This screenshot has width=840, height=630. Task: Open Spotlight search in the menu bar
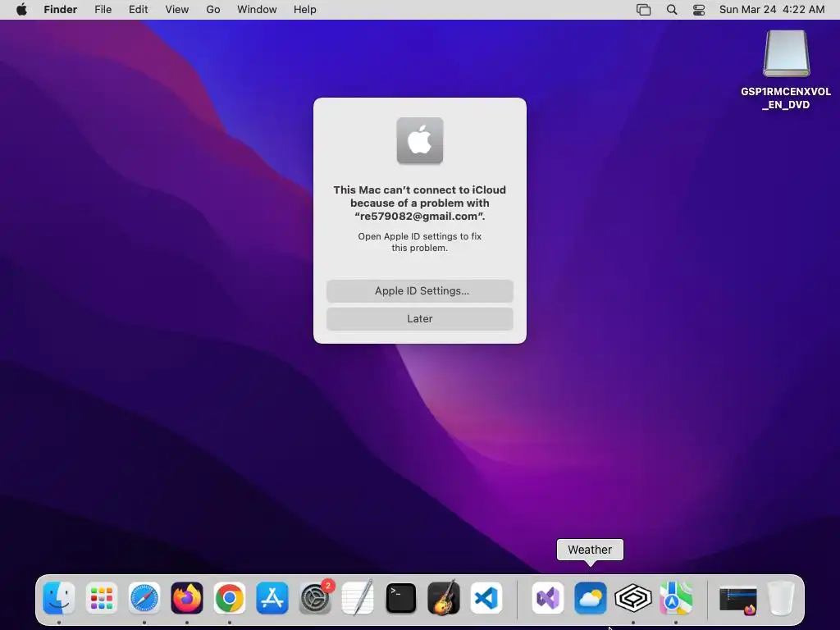pyautogui.click(x=672, y=10)
